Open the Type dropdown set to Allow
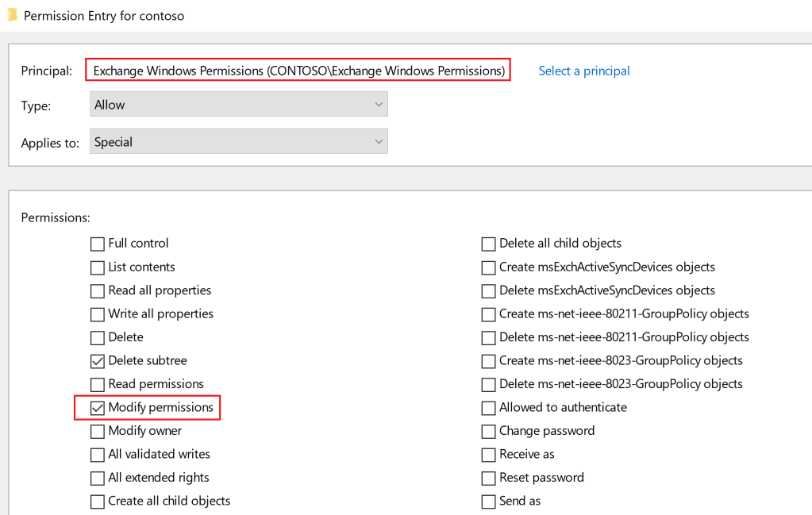 pyautogui.click(x=238, y=105)
